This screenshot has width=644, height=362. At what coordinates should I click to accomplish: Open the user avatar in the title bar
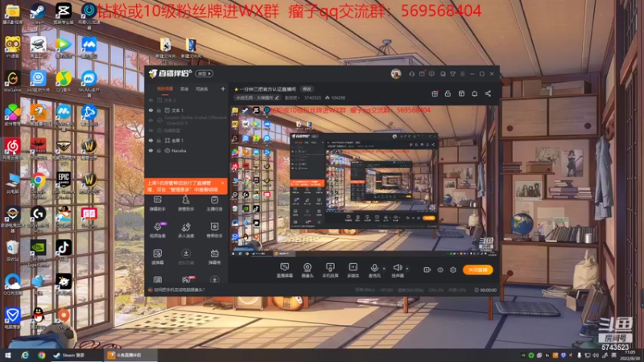pos(396,74)
